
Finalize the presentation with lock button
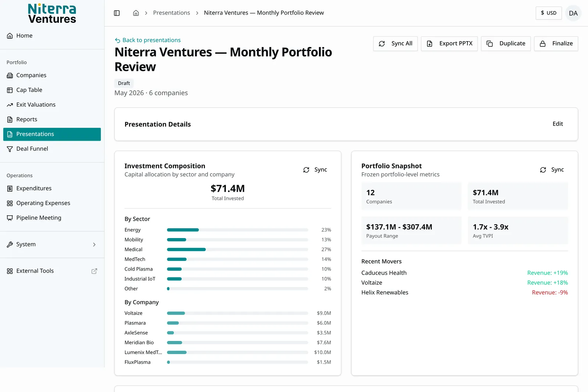(x=556, y=43)
